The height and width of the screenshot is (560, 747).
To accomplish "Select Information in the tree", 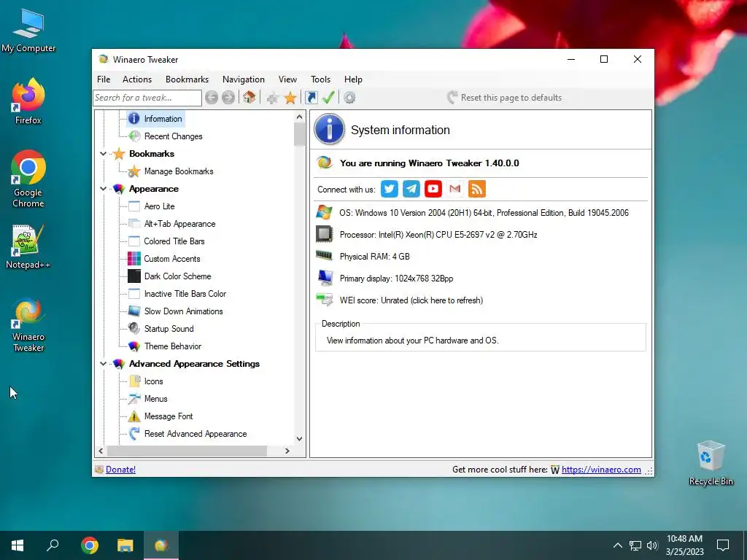I will pyautogui.click(x=163, y=119).
